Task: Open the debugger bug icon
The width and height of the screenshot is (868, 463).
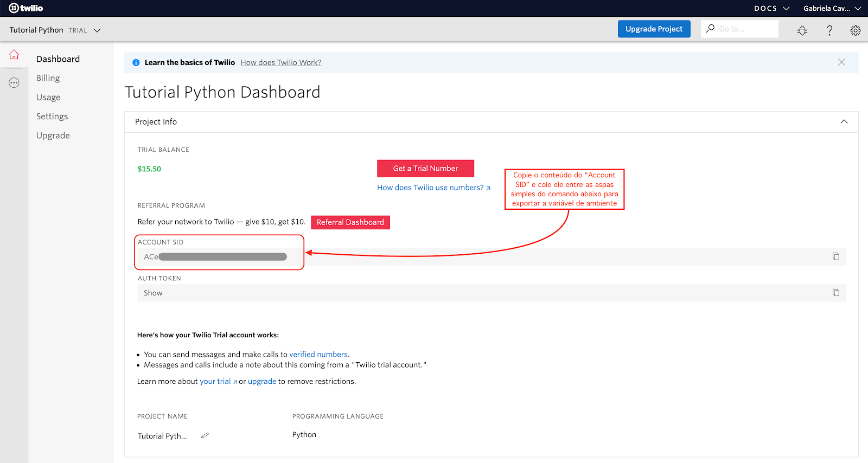Action: 802,30
